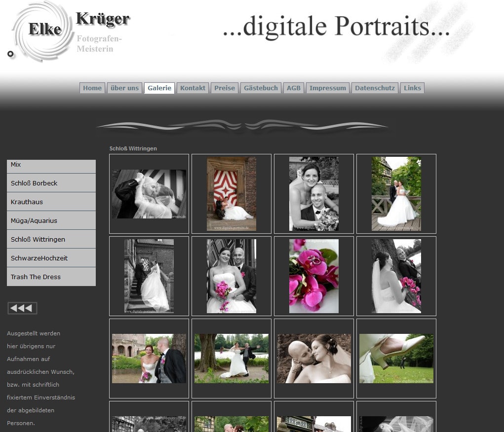Open the red-and-white door photo
504x432 pixels.
232,194
